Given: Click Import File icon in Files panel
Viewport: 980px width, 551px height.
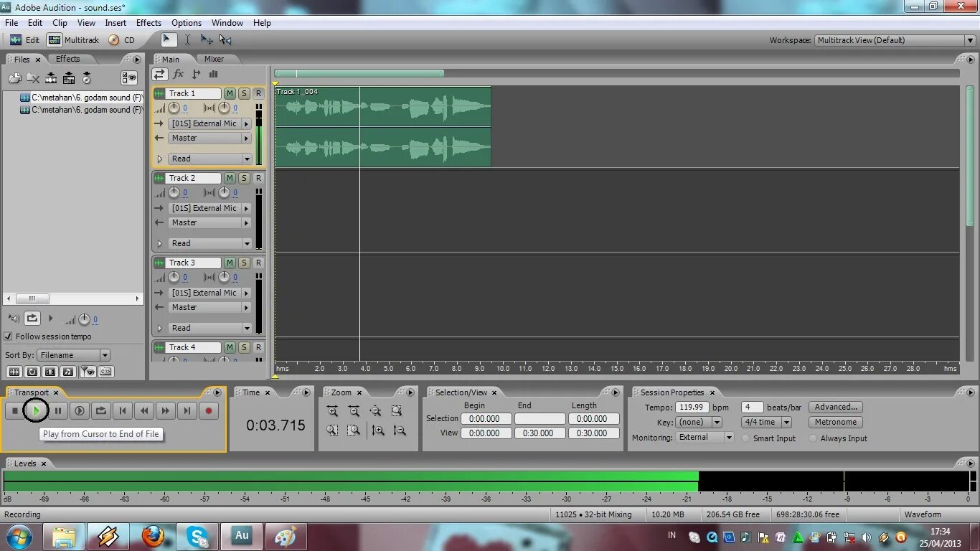Looking at the screenshot, I should click(14, 78).
